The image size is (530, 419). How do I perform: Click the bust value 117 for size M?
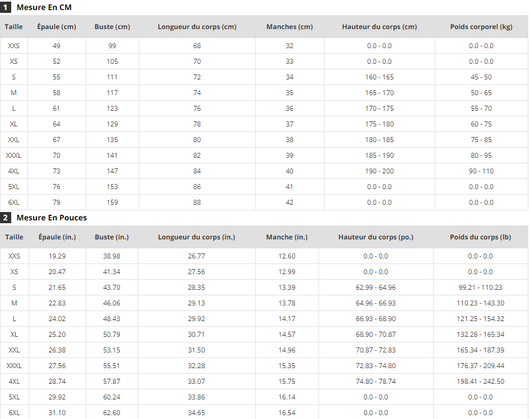coord(112,93)
